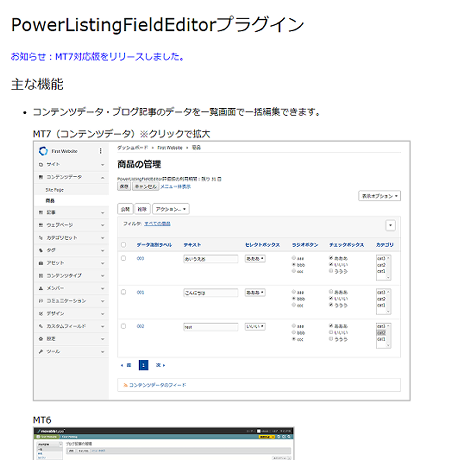Image resolution: width=470 pixels, height=460 pixels.
Task: Click the RSS feed icon for コンテンツデータのフィード
Action: [125, 385]
